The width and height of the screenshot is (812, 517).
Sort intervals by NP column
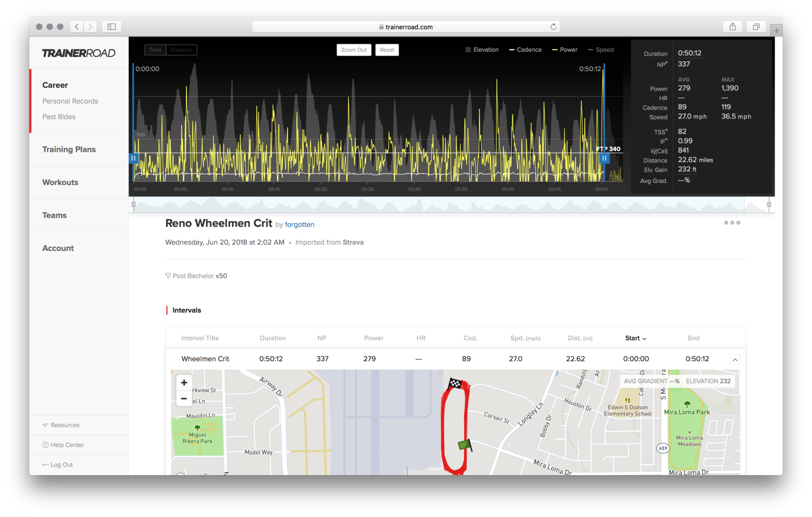coord(322,338)
